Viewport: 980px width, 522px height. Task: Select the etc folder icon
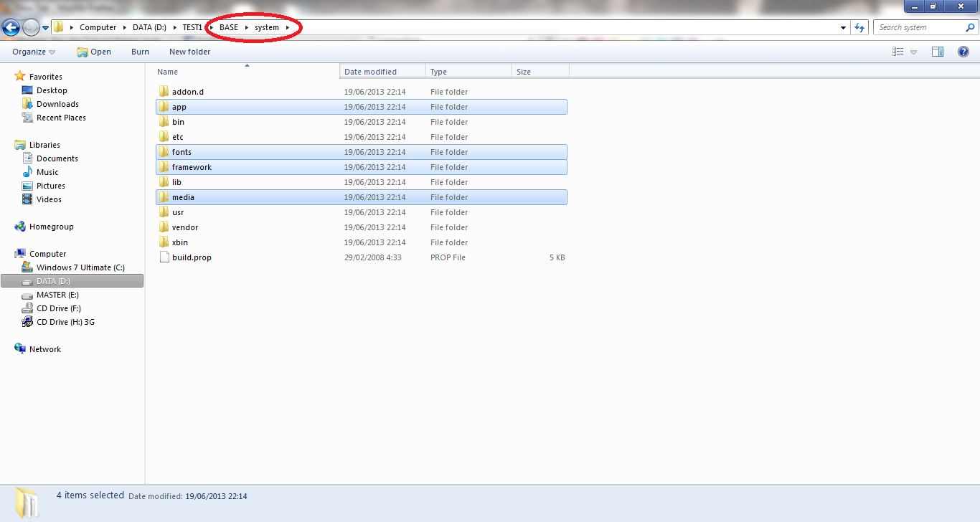tap(164, 137)
